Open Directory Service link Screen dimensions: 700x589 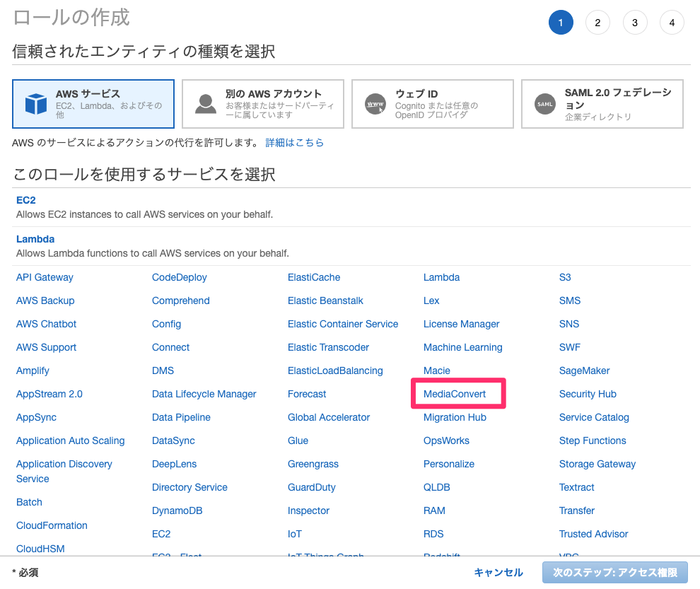click(x=189, y=487)
